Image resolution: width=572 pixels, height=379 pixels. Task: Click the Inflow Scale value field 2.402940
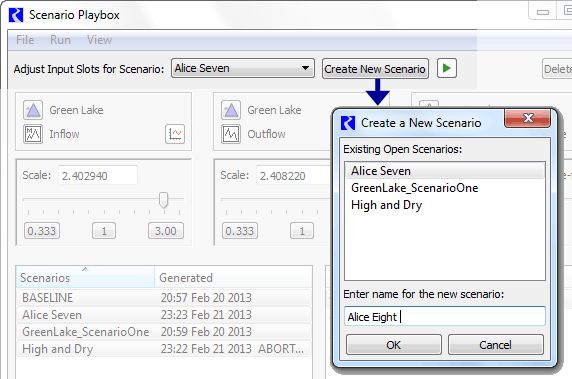[x=98, y=176]
